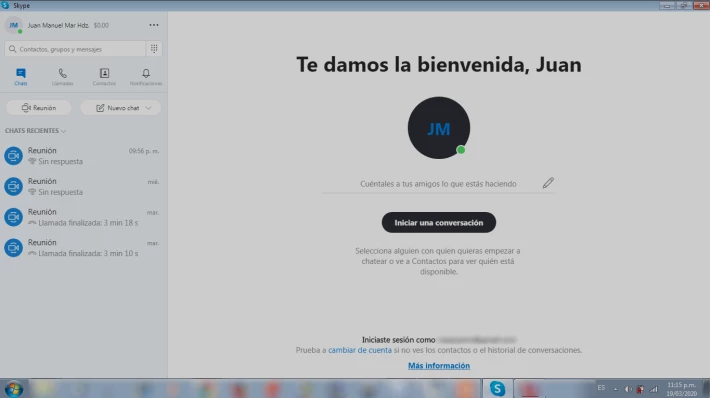Click the meeting icon of the mié. chat
Viewport: 710px width, 398px height.
coord(14,187)
